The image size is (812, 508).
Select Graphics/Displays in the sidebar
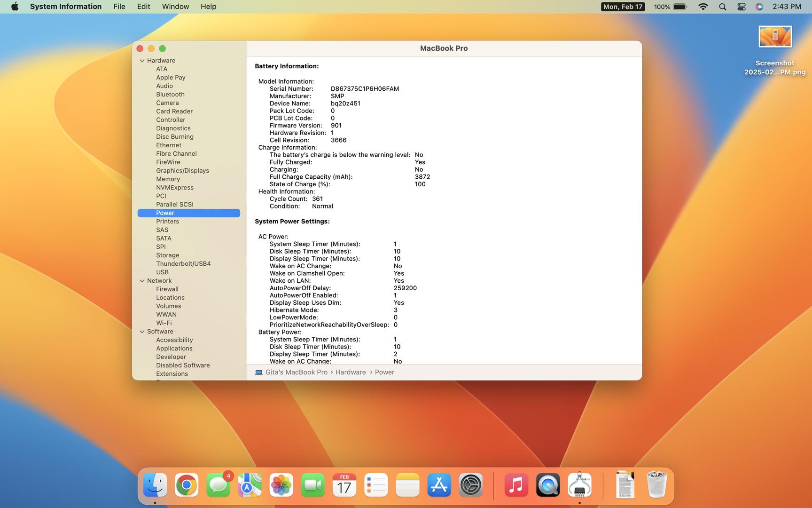pos(182,171)
